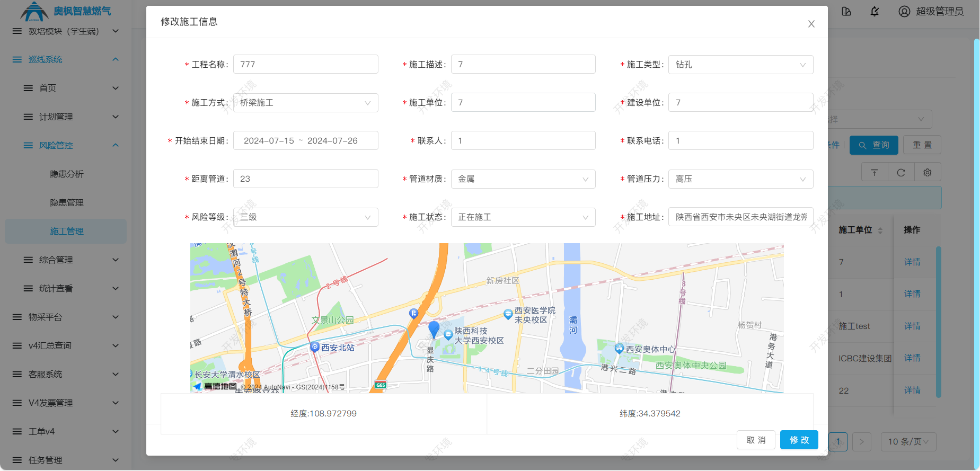Open the 管道材质 dropdown
Viewport: 980px width, 471px height.
pos(523,179)
